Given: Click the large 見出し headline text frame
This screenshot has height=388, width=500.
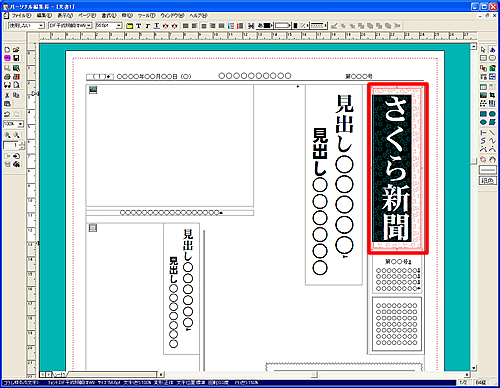Looking at the screenshot, I should pyautogui.click(x=334, y=185).
